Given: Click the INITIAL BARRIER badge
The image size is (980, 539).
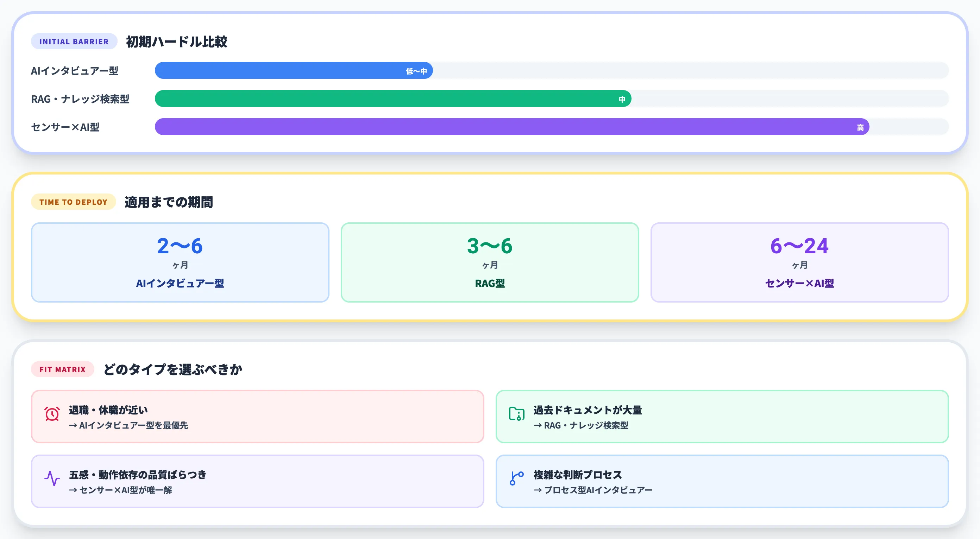Looking at the screenshot, I should pos(74,42).
